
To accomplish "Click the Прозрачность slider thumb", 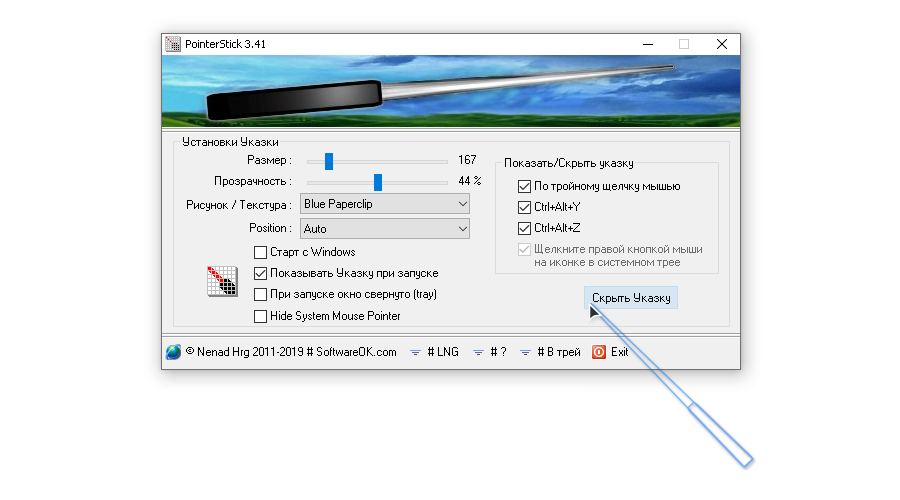I will coord(378,183).
